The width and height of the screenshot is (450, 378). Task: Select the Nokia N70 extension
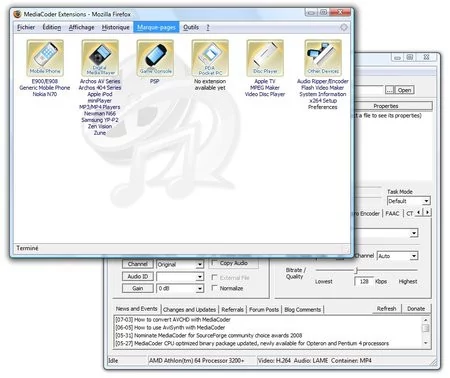click(x=45, y=94)
